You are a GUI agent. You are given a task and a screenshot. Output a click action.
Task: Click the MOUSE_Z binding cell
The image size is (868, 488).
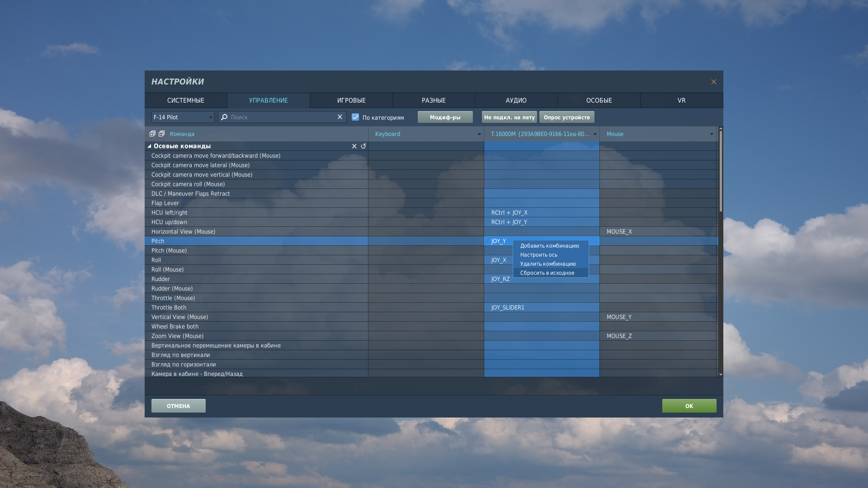tap(658, 336)
